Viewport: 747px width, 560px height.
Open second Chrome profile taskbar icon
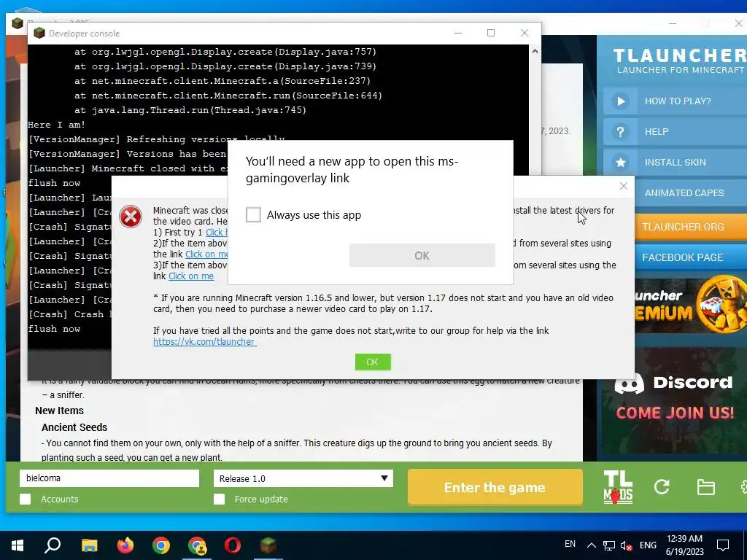pyautogui.click(x=197, y=545)
